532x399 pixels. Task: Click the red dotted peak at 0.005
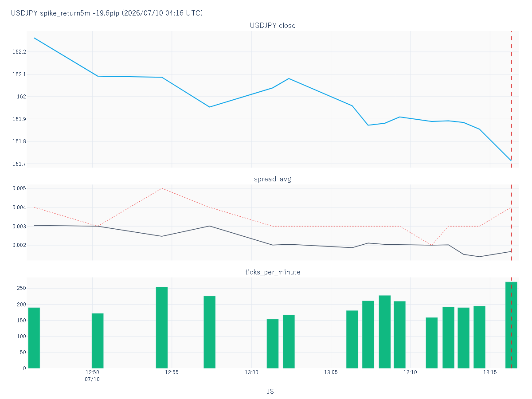[162, 188]
